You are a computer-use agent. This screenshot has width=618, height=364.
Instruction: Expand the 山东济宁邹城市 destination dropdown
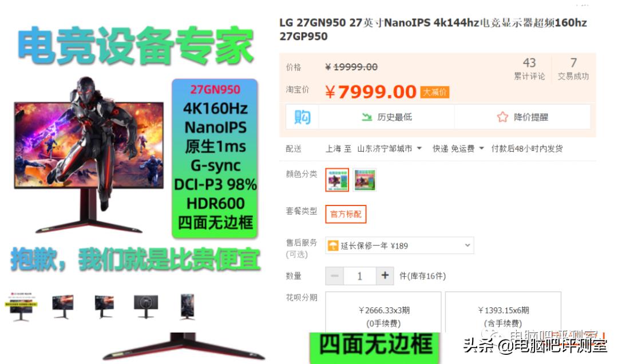coord(390,149)
